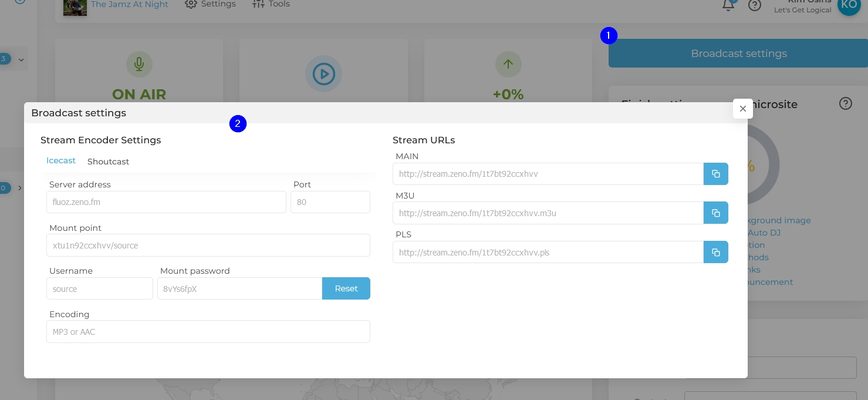Screen dimensions: 868x400
Task: Click the ON AIR microphone icon
Action: (x=139, y=64)
